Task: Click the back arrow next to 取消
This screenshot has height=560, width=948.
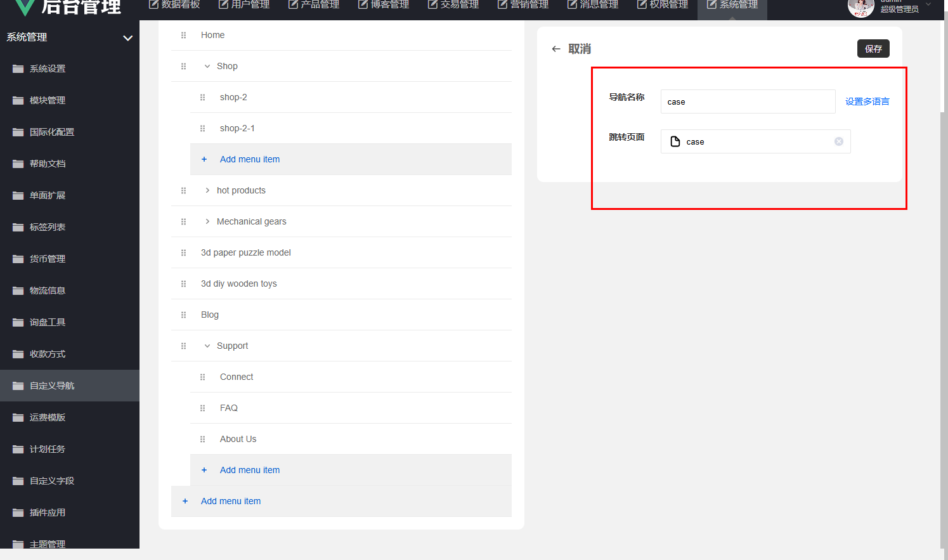Action: (556, 49)
